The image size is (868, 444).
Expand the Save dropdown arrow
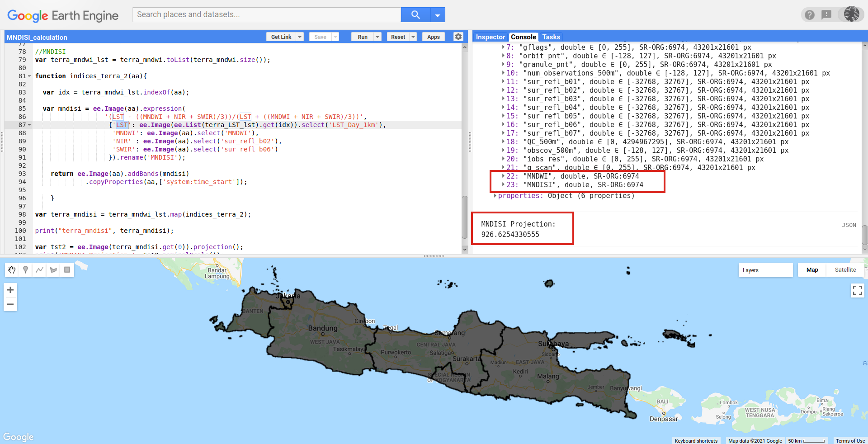(335, 37)
